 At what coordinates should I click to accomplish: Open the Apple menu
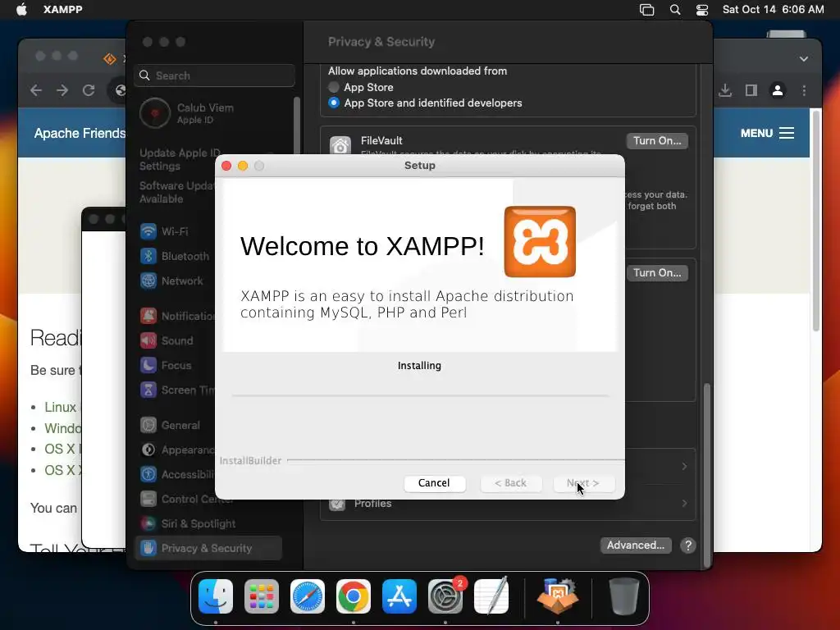pyautogui.click(x=21, y=10)
